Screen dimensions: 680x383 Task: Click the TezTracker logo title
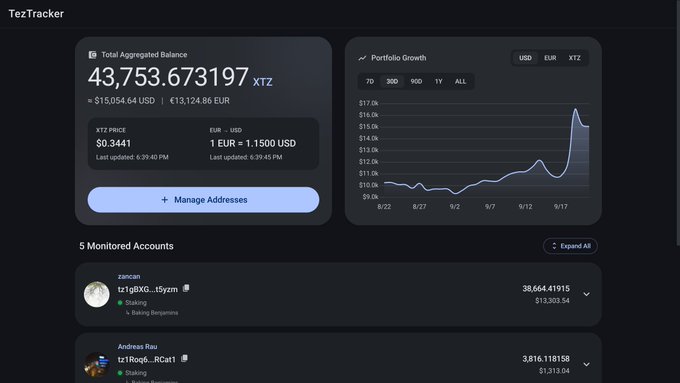point(36,14)
